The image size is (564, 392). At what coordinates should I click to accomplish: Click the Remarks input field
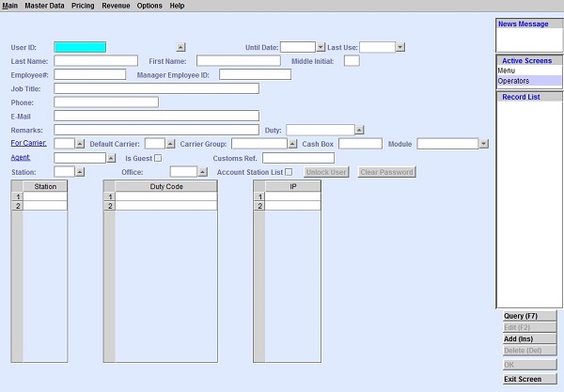(156, 130)
